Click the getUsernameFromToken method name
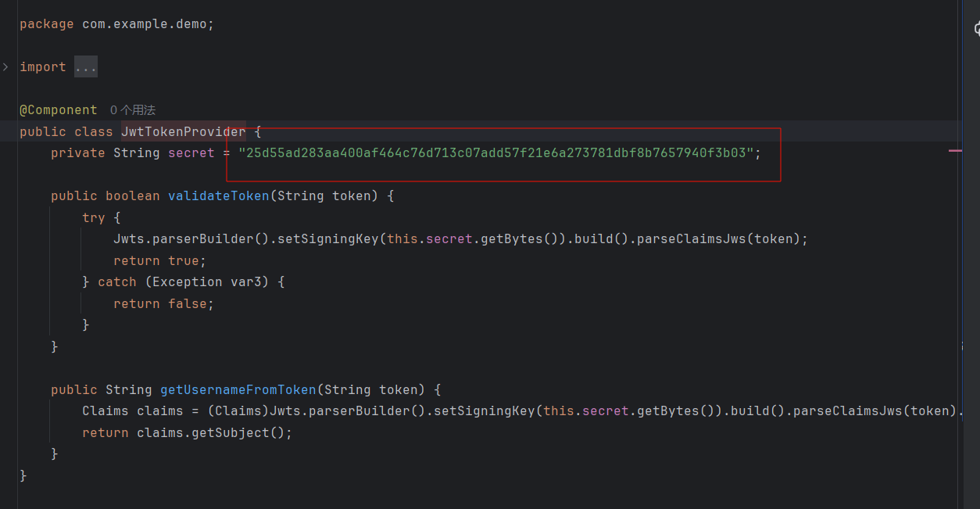This screenshot has width=980, height=509. 238,389
